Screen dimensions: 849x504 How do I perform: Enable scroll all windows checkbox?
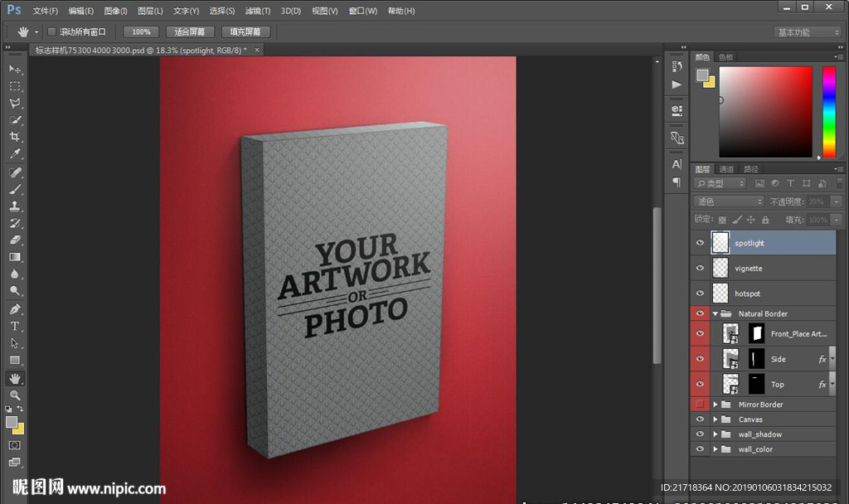point(52,32)
